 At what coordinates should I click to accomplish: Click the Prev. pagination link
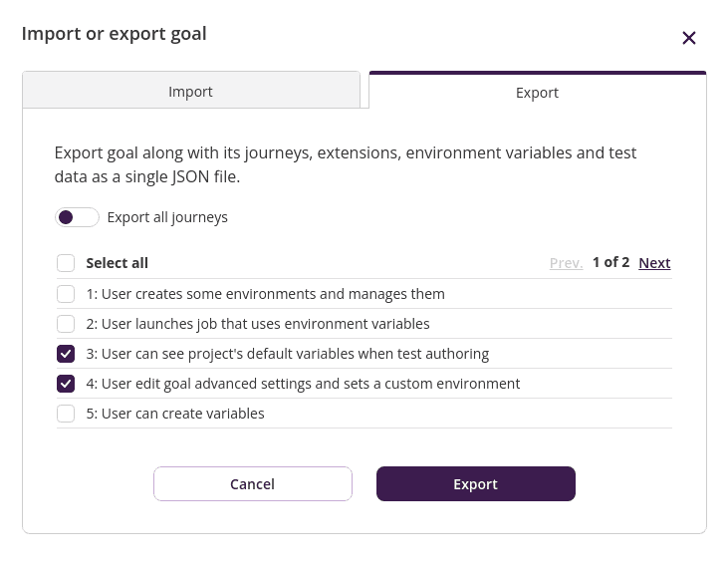click(x=566, y=263)
